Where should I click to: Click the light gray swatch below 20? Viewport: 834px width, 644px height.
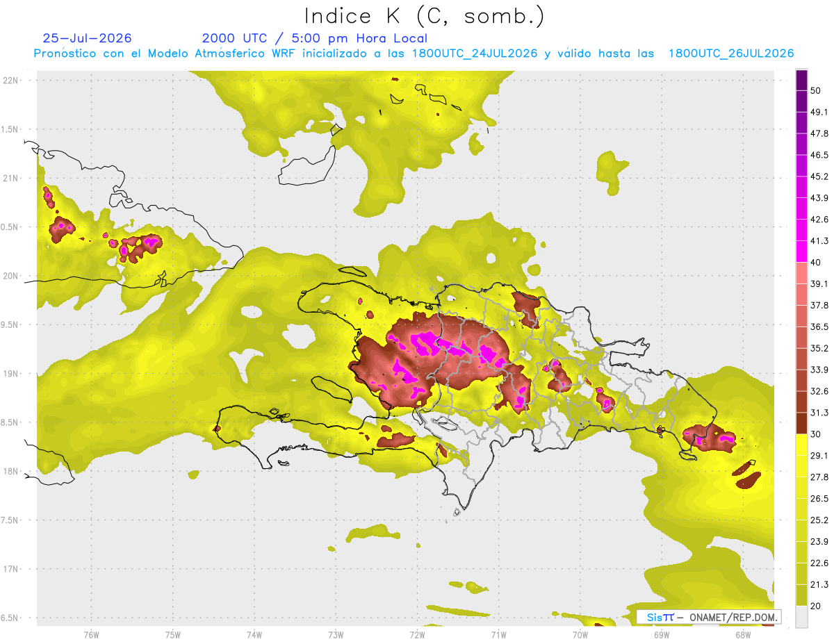click(801, 617)
